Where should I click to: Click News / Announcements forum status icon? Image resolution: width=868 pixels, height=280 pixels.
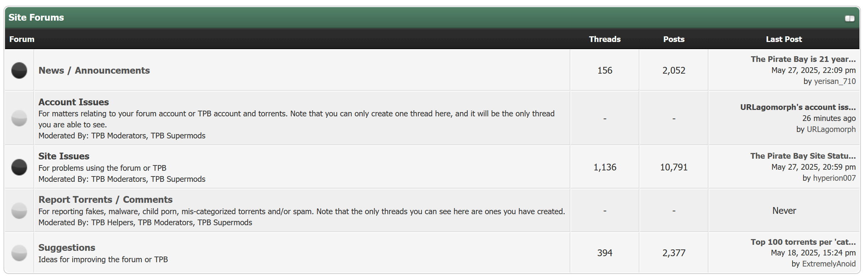pyautogui.click(x=19, y=70)
